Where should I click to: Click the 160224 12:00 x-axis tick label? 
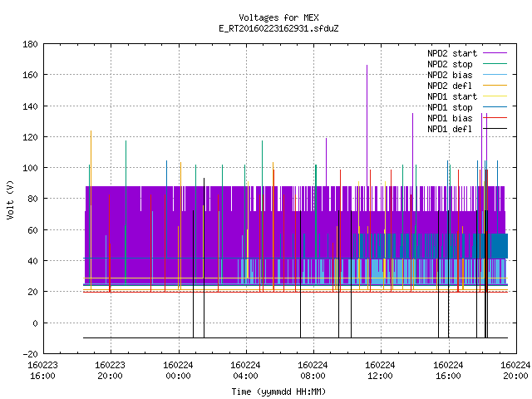(380, 371)
